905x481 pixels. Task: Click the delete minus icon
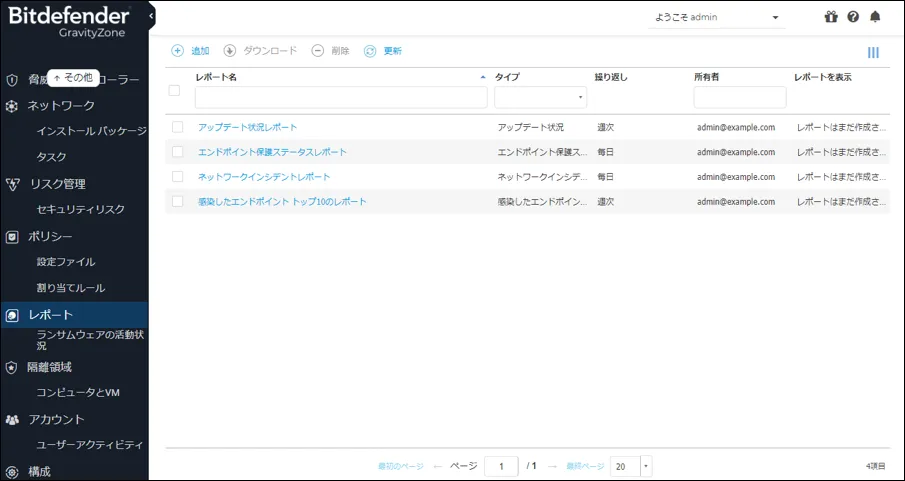pyautogui.click(x=317, y=51)
